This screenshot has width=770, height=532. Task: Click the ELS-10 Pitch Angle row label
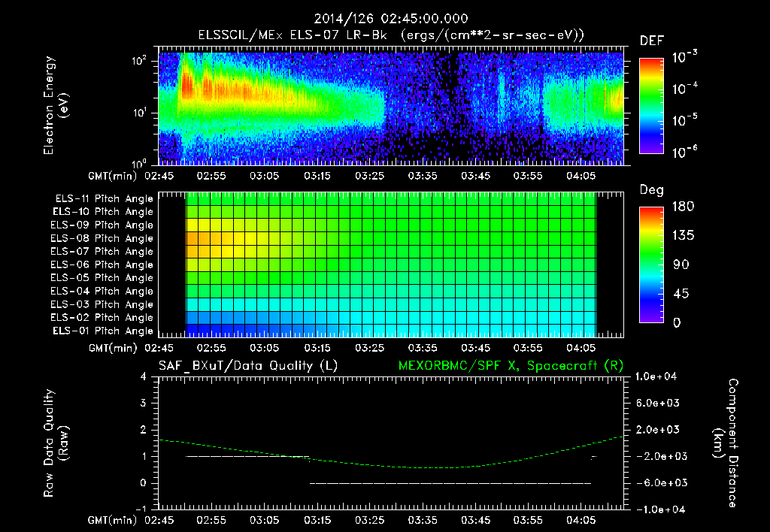[103, 212]
